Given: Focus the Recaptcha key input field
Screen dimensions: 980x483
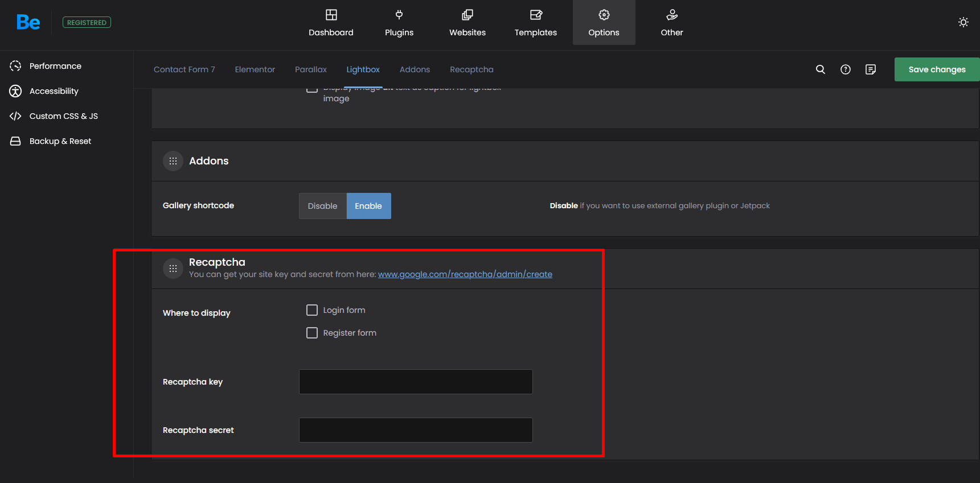Looking at the screenshot, I should (x=416, y=382).
